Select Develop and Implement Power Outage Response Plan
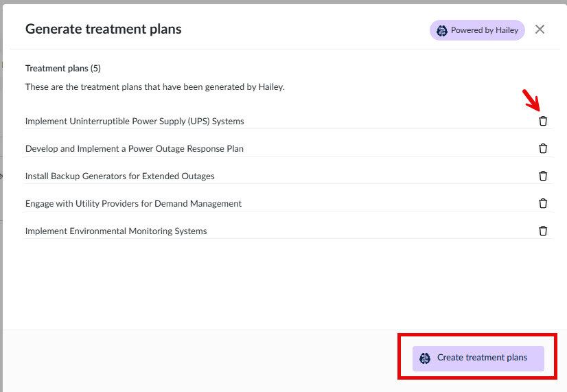567x392 pixels. [x=135, y=149]
